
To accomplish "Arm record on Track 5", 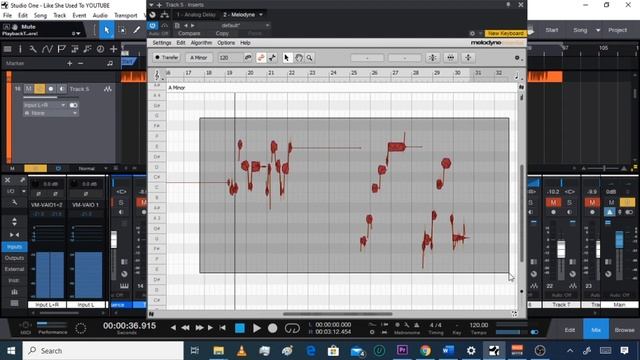I will (x=51, y=89).
